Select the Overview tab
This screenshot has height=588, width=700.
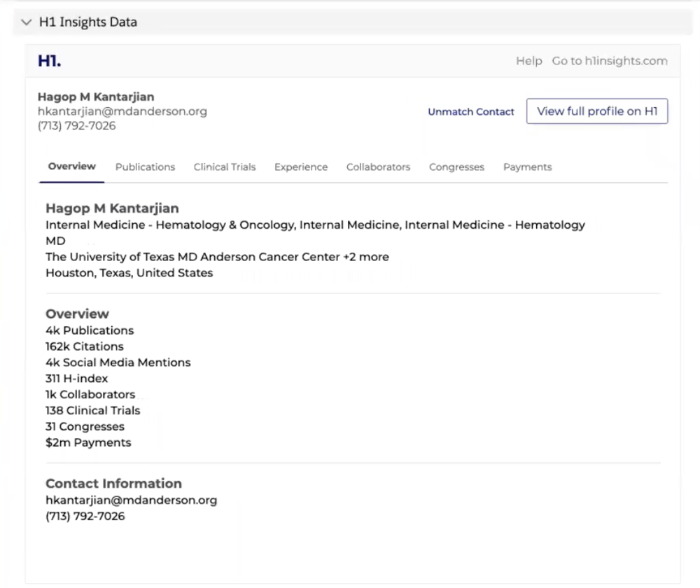(x=72, y=167)
